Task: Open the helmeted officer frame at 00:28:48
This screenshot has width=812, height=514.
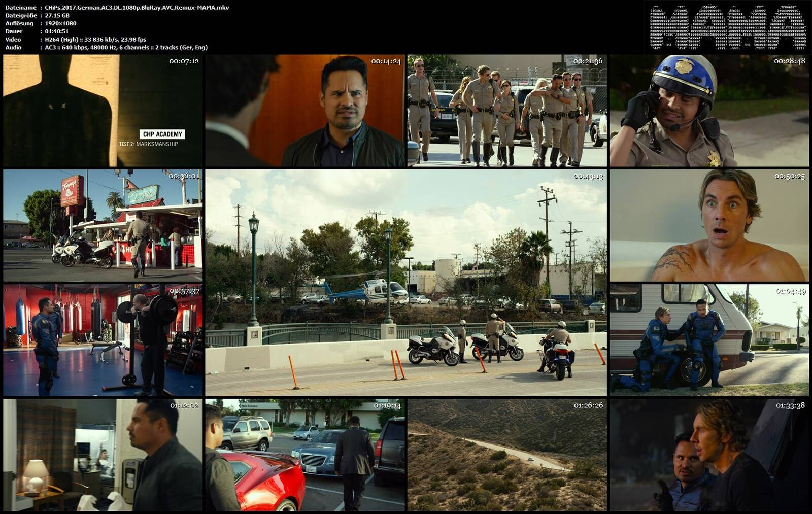Action: [x=709, y=111]
